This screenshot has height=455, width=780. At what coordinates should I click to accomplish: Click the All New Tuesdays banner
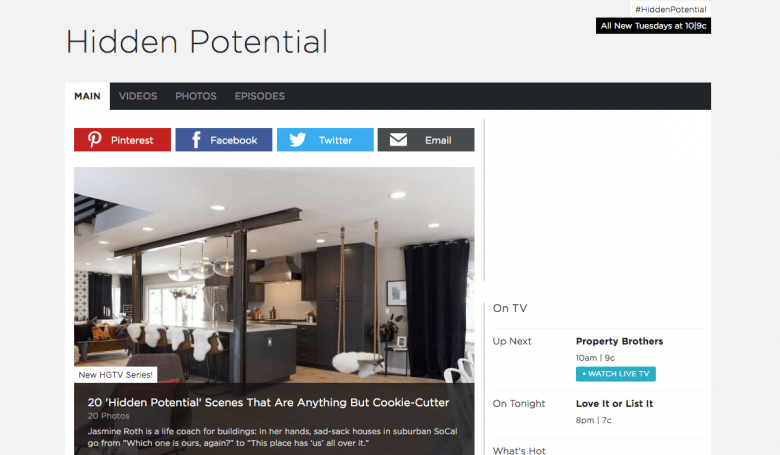tap(653, 26)
